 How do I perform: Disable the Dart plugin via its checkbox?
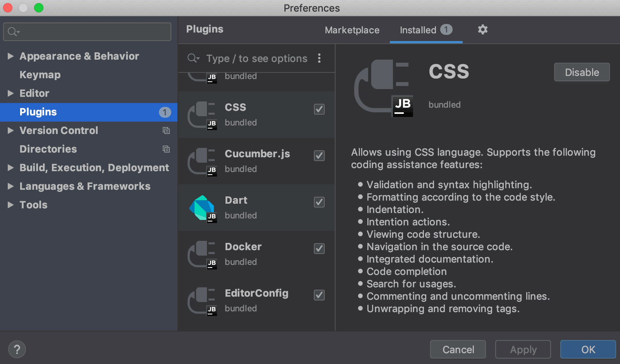[x=319, y=202]
